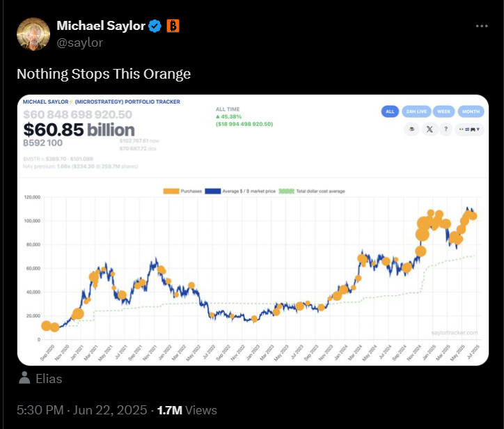This screenshot has width=504, height=429.
Task: Click the orange Purchases legend color swatch
Action: (171, 191)
